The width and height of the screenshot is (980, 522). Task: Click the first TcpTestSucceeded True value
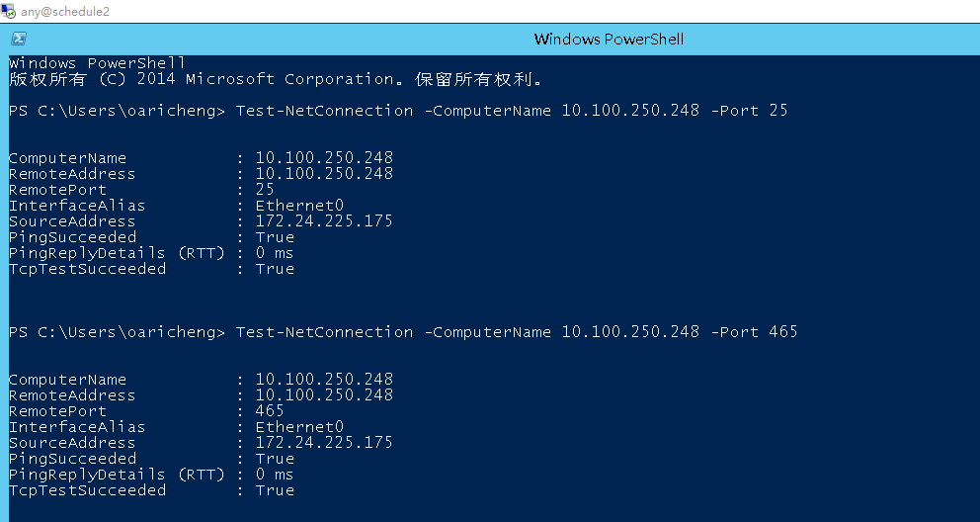(275, 269)
